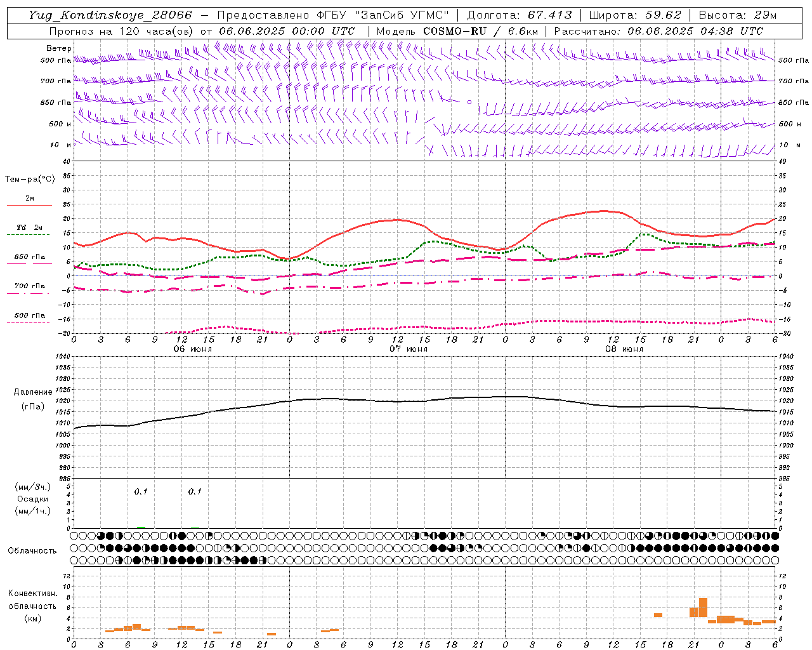Select the text Предоставлено ФГБУ "ЗапСиб УГМС"
Viewport: 812px width, 650px height.
click(x=333, y=15)
